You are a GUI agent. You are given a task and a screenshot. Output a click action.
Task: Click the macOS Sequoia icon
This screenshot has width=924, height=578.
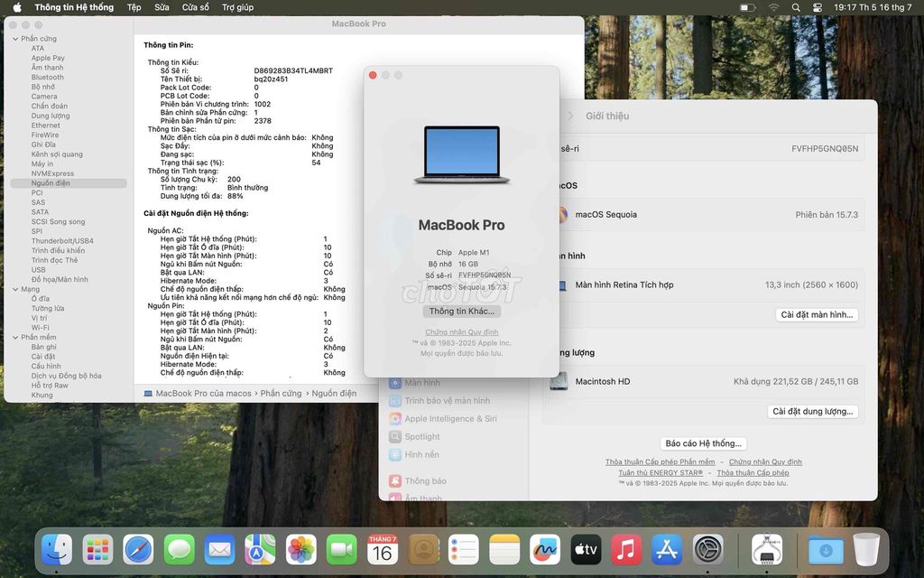pyautogui.click(x=563, y=214)
